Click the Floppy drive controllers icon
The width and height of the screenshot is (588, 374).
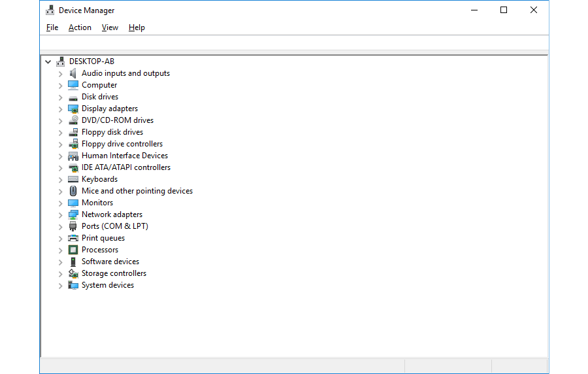click(73, 144)
